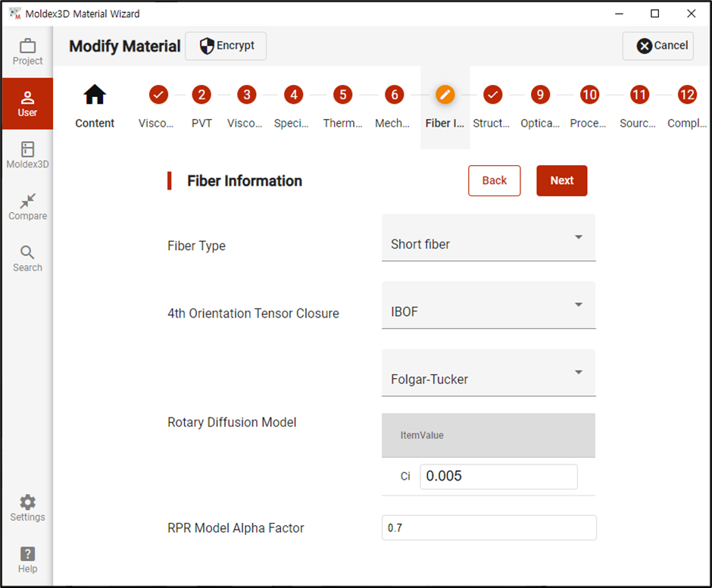Click the Fiber Information heading
712x588 pixels.
click(x=245, y=181)
